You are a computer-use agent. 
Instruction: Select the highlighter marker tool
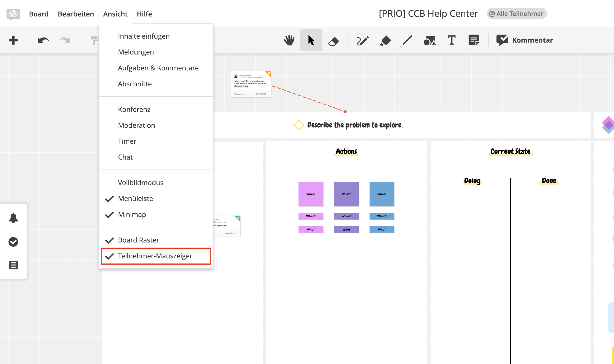385,41
